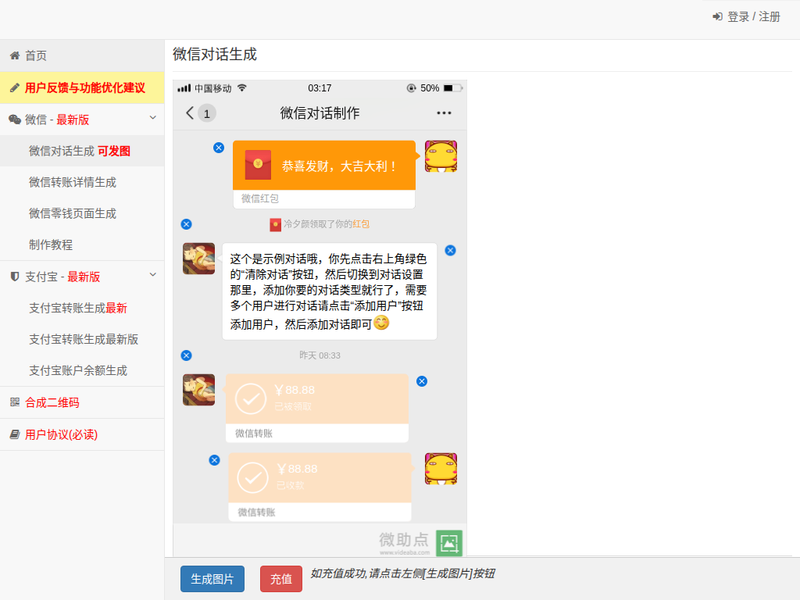The height and width of the screenshot is (600, 800).
Task: Delete the 示例对话 text message
Action: tap(450, 250)
